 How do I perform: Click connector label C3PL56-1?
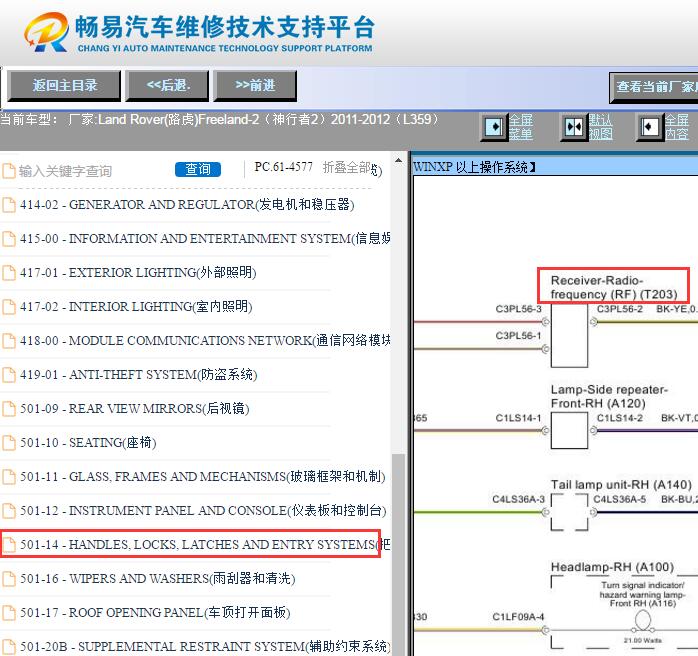click(x=519, y=336)
